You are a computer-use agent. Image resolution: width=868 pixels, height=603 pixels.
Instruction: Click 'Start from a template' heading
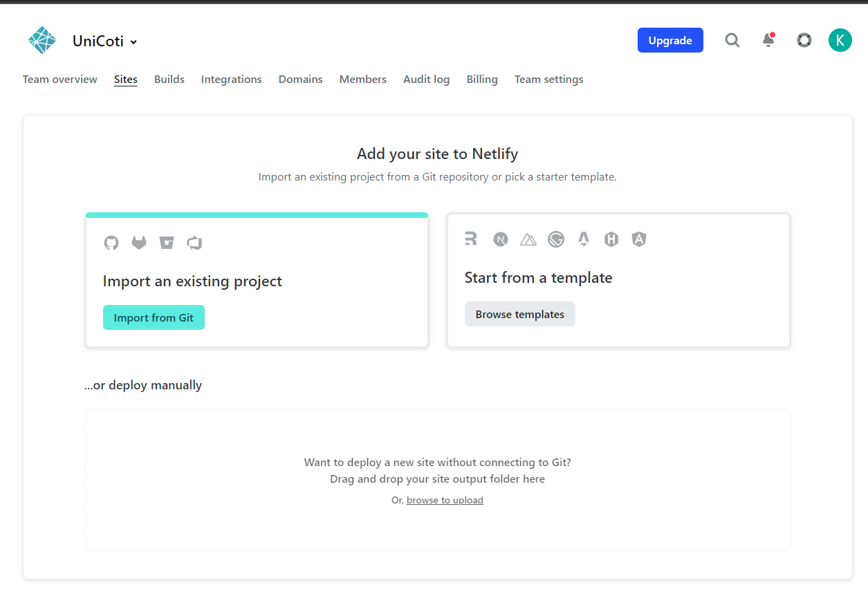[x=539, y=277]
